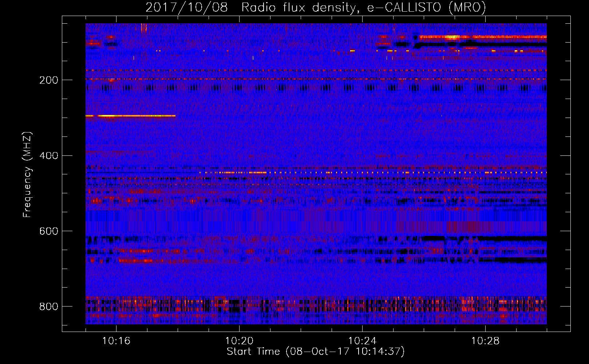
Task: Click the "Frequency (MHZ)" axis label
Action: tap(27, 174)
